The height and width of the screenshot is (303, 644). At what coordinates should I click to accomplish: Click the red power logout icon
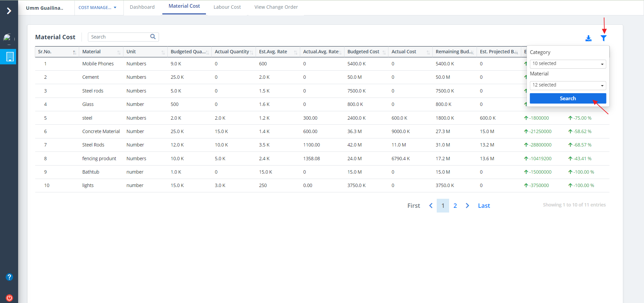click(9, 298)
